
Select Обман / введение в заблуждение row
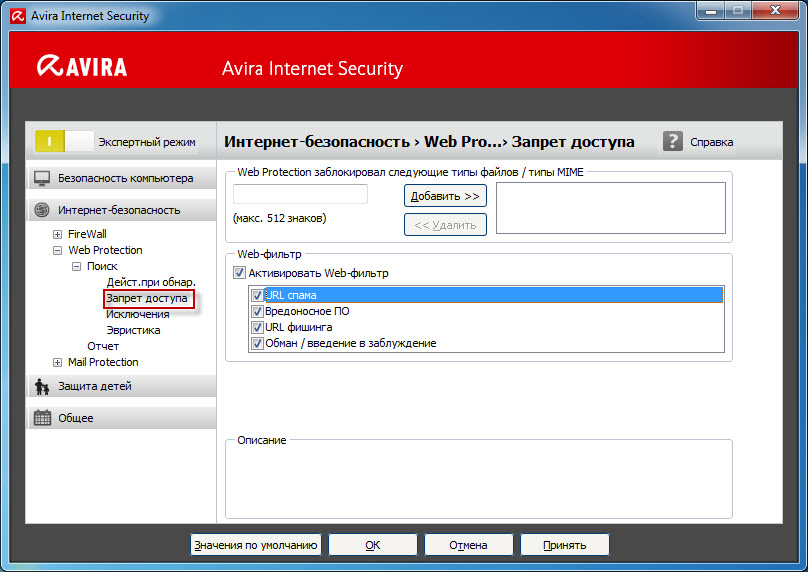(x=486, y=343)
